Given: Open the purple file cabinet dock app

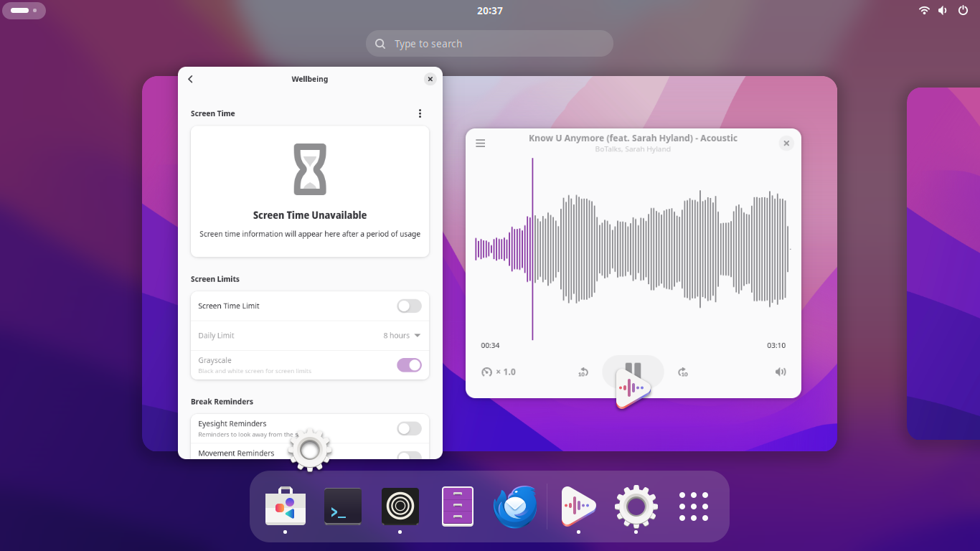Looking at the screenshot, I should 458,506.
